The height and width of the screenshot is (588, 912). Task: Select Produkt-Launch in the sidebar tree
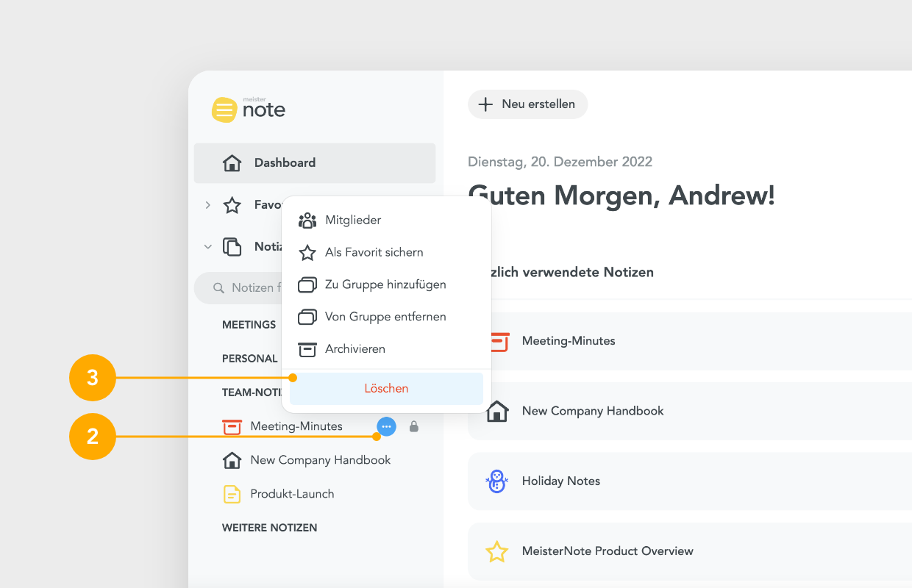click(x=292, y=494)
